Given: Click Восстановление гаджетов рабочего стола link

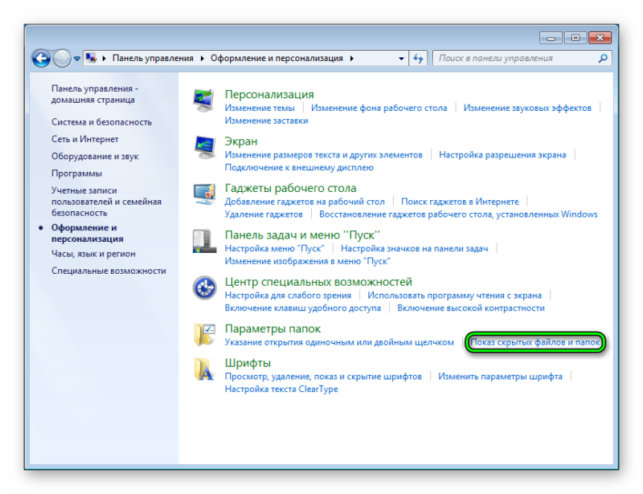Looking at the screenshot, I should [x=458, y=214].
